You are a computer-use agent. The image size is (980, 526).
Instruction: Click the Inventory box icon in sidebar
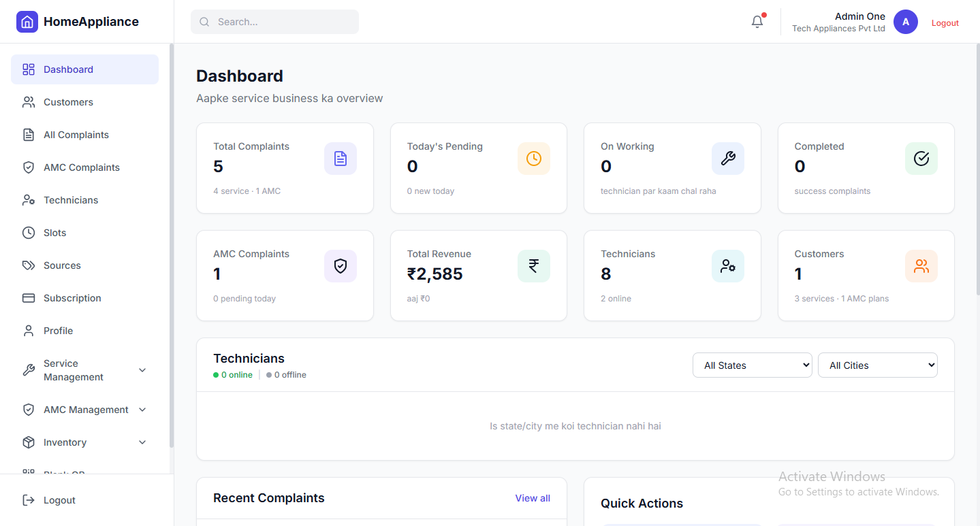[29, 442]
